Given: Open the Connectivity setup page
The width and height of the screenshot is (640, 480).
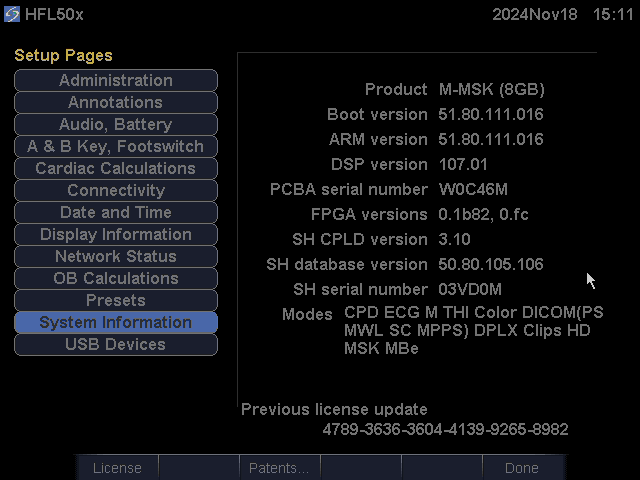Looking at the screenshot, I should coord(116,191).
